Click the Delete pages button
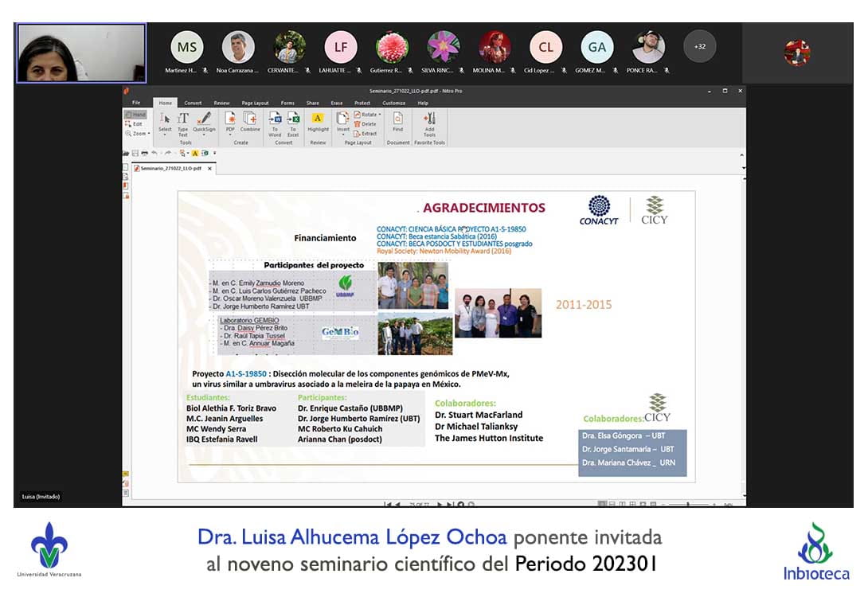The height and width of the screenshot is (605, 868). [x=366, y=124]
